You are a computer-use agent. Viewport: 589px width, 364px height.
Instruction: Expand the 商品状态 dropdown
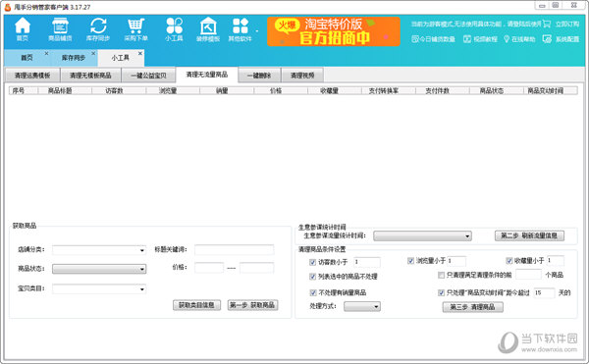click(x=99, y=269)
